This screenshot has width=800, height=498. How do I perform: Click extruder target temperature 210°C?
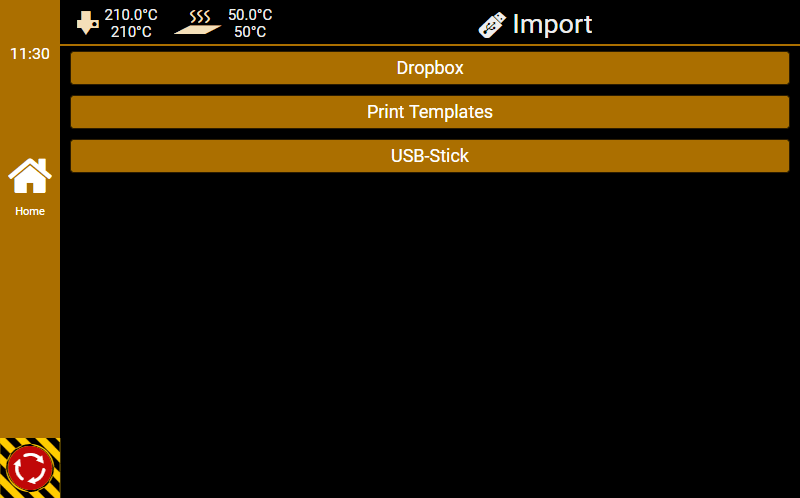point(131,32)
